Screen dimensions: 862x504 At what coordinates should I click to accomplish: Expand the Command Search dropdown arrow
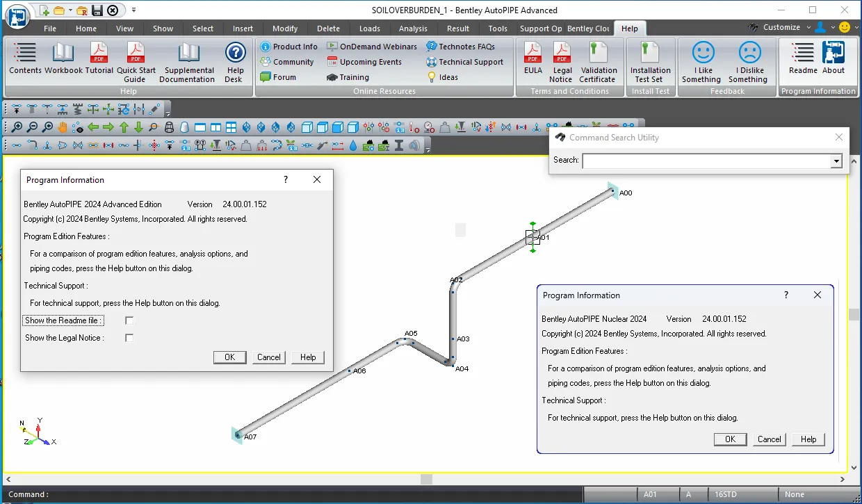(x=836, y=161)
